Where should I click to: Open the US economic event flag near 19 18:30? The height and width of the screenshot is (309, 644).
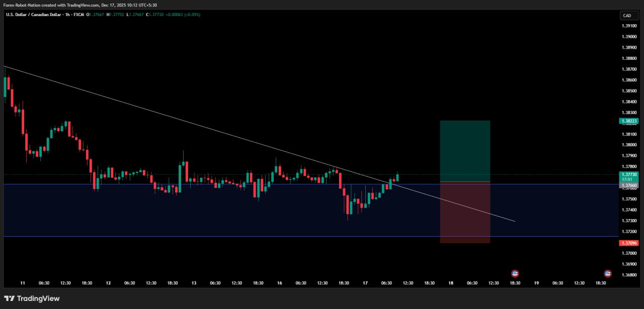coord(607,274)
